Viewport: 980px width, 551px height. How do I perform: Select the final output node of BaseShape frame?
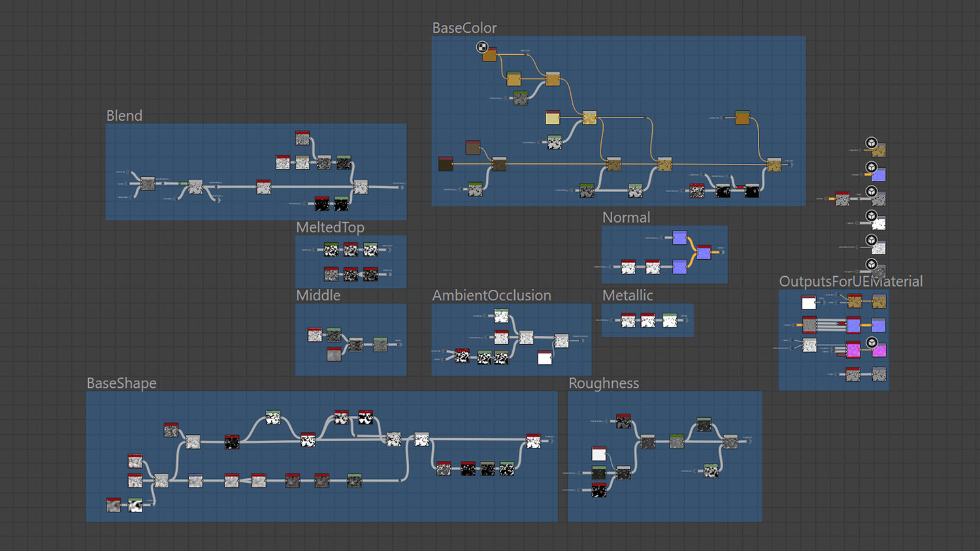[x=533, y=441]
